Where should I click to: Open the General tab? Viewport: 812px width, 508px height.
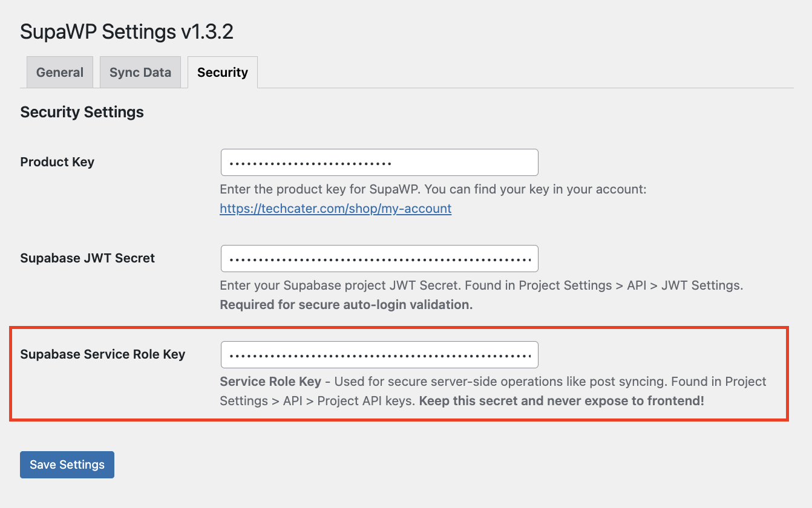click(59, 73)
